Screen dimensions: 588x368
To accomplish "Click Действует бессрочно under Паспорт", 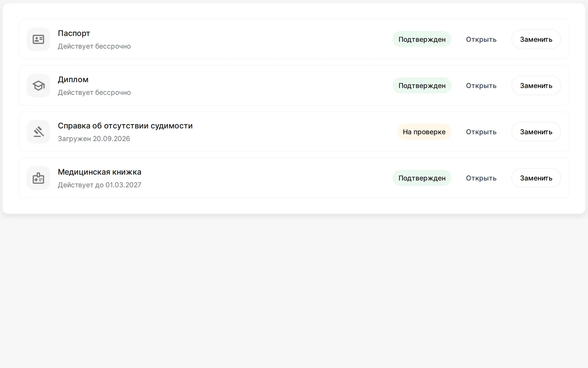I will pos(94,46).
